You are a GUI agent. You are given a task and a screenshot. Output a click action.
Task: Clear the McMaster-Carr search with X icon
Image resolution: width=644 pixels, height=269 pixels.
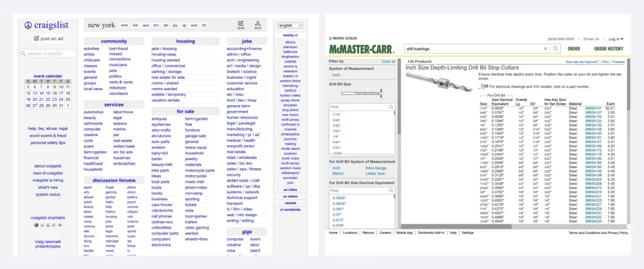[545, 49]
